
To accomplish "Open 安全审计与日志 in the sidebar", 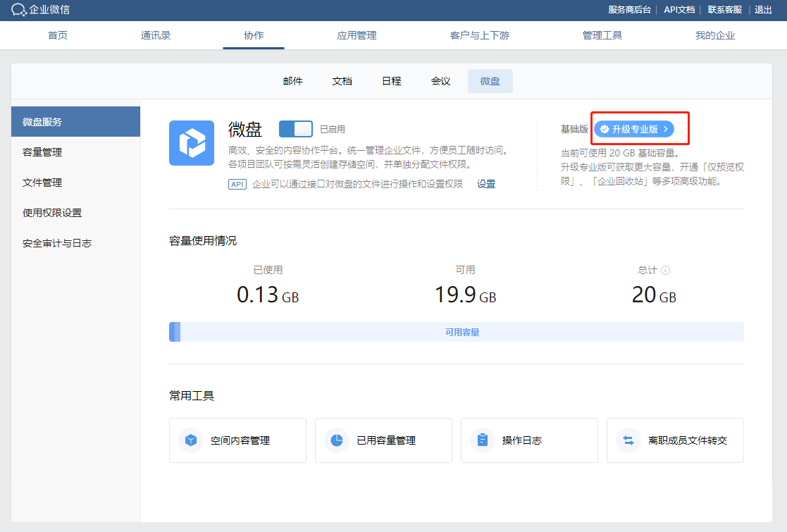I will pyautogui.click(x=76, y=243).
